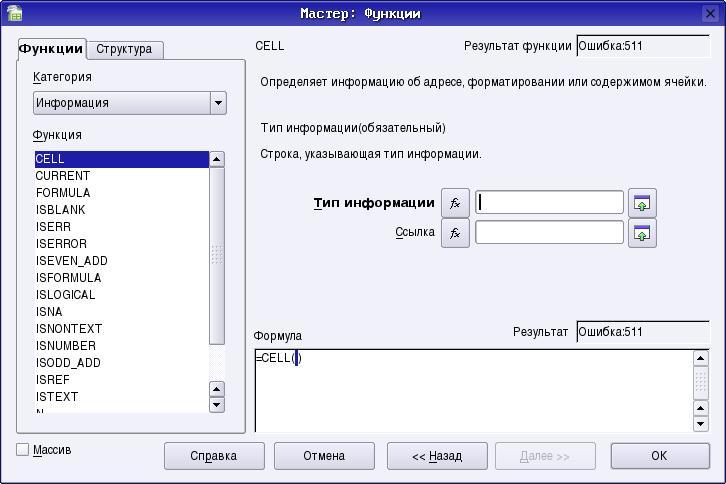Select ISFORMULA in function list
The image size is (726, 484).
[x=122, y=278]
